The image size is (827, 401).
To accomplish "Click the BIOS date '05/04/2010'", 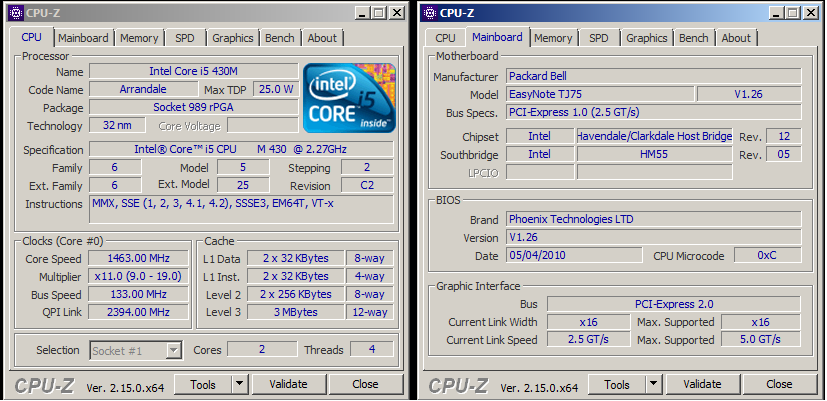I will (x=574, y=255).
